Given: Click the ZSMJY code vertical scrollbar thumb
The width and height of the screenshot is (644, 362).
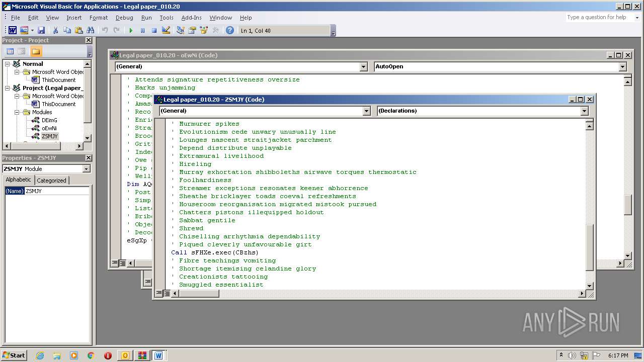Looking at the screenshot, I should pyautogui.click(x=590, y=247).
